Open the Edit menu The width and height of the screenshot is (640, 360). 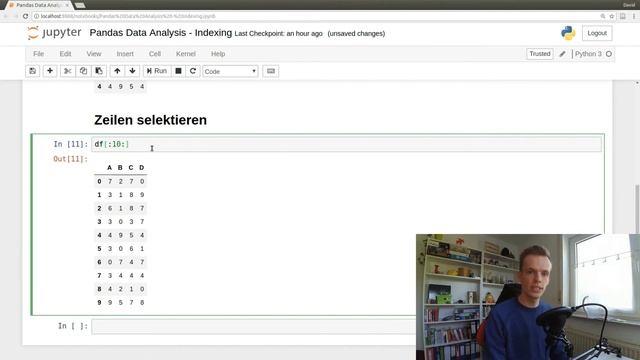pyautogui.click(x=65, y=54)
